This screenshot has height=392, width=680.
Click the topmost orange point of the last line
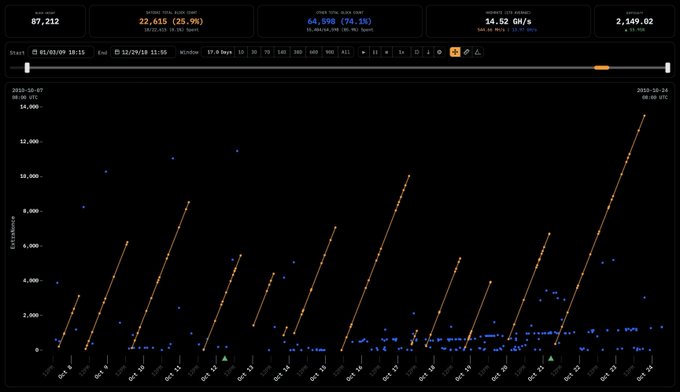tap(644, 115)
